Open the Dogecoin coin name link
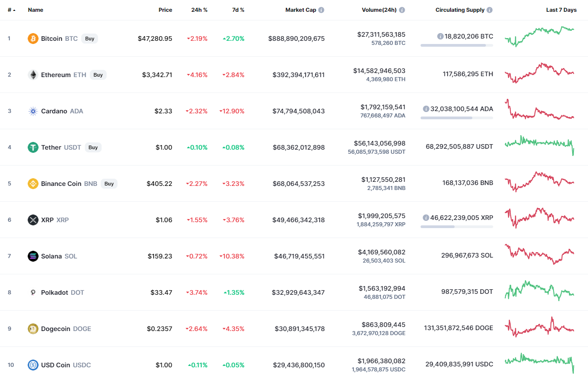The width and height of the screenshot is (588, 380). tap(56, 329)
